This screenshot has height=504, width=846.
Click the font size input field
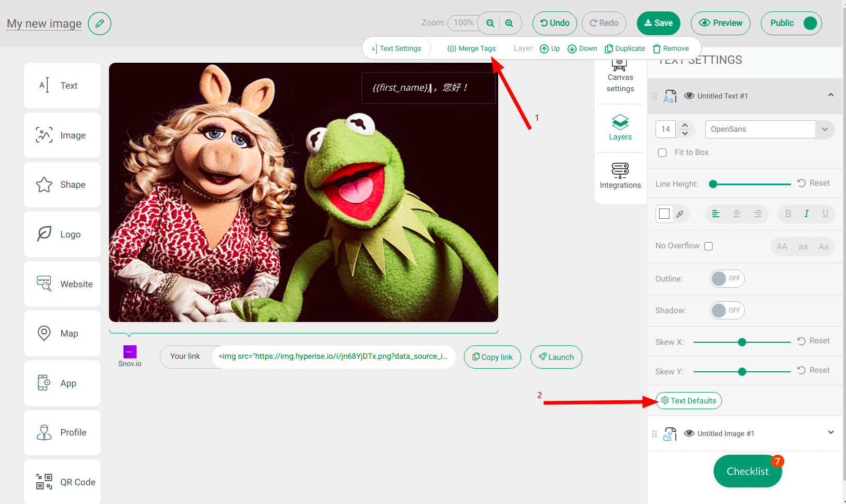click(666, 129)
